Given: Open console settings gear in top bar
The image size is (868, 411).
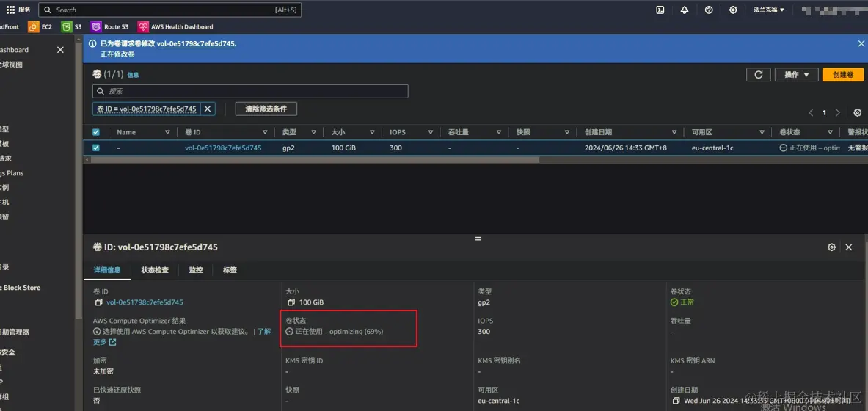Looking at the screenshot, I should click(x=733, y=10).
